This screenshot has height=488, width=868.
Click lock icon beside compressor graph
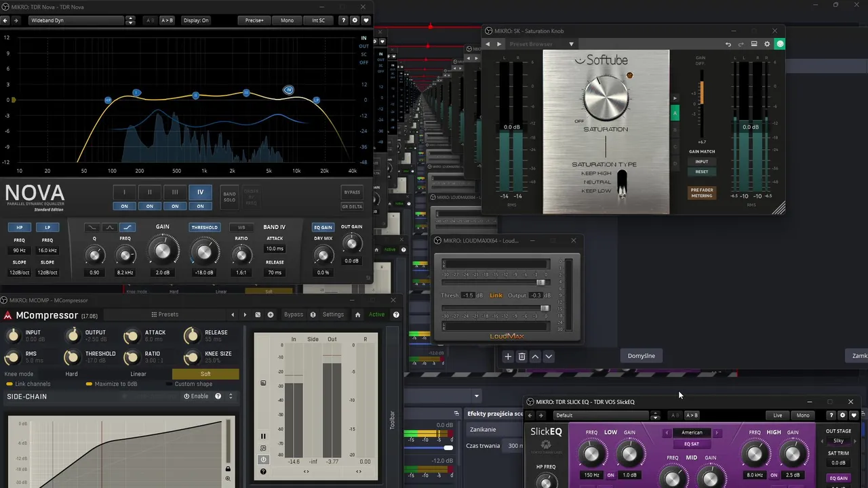228,469
